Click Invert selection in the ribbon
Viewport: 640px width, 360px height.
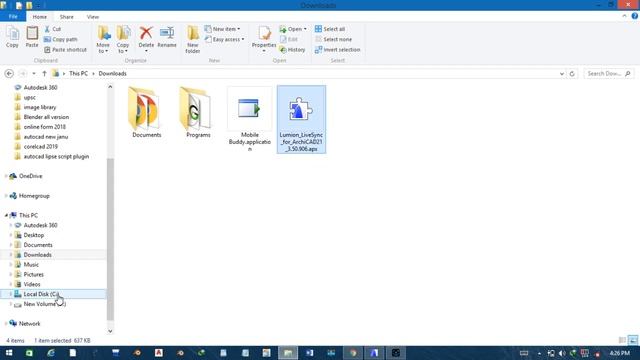point(338,49)
